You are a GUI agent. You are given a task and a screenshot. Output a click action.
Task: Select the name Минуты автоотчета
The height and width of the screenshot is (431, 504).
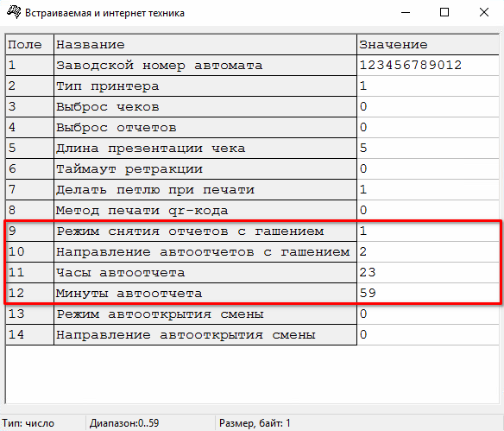(205, 293)
